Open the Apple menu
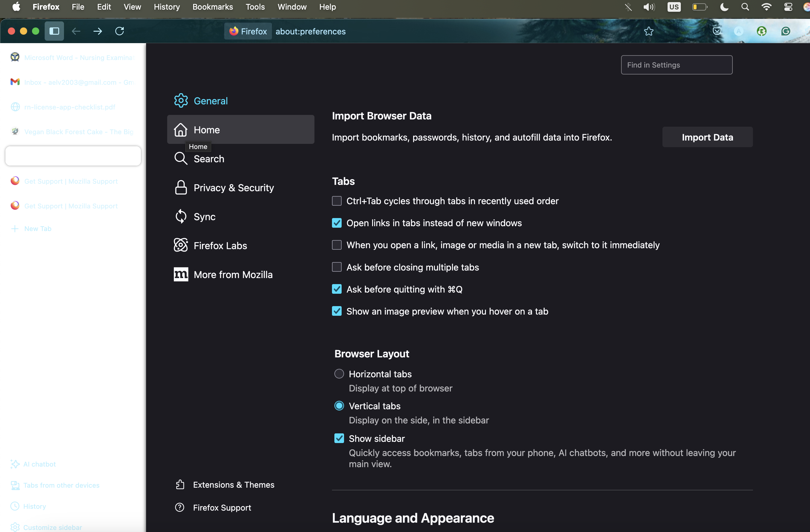 16,7
